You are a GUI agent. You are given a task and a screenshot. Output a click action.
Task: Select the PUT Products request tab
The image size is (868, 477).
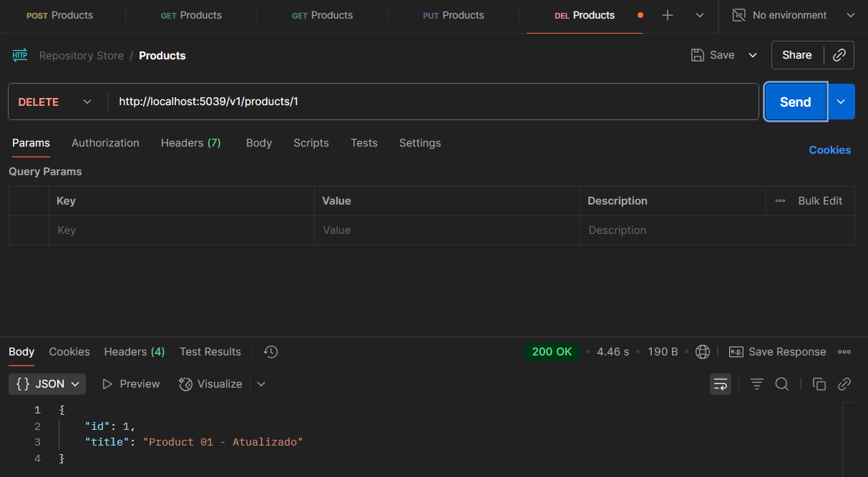pyautogui.click(x=453, y=15)
